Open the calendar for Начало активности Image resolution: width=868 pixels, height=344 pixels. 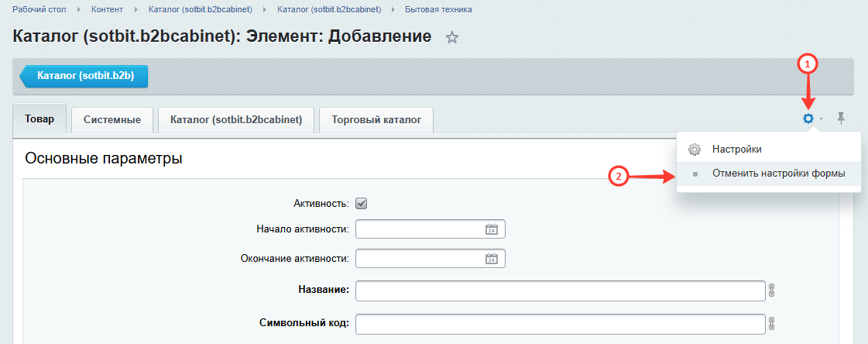click(492, 229)
